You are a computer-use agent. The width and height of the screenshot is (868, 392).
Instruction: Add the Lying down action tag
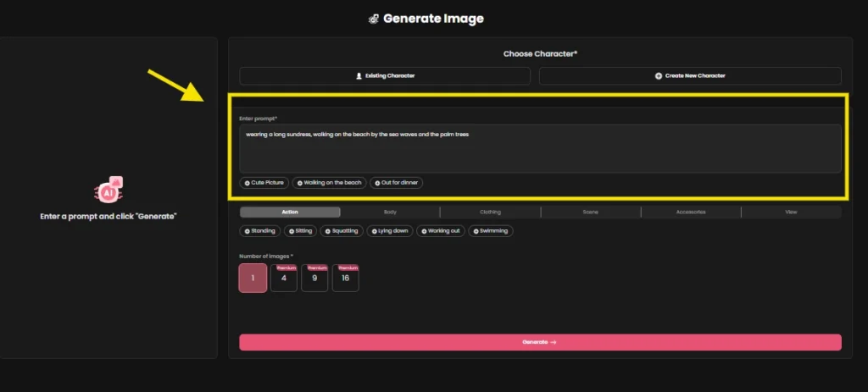tap(390, 231)
